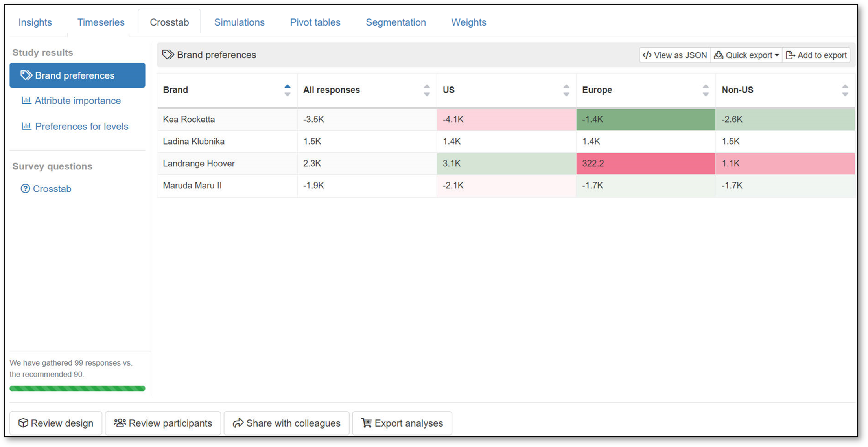868x447 pixels.
Task: Select the Landrange Hoover Europe cell 322.2
Action: (645, 163)
